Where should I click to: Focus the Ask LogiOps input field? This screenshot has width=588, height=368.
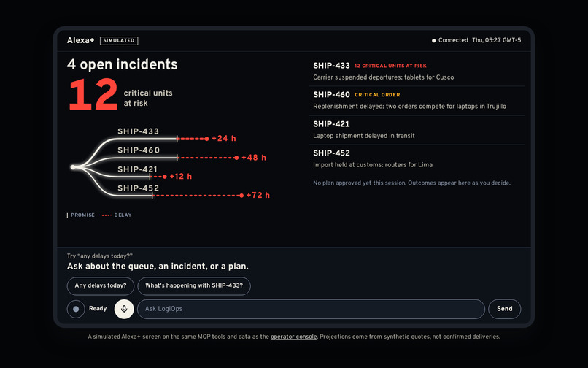[311, 309]
